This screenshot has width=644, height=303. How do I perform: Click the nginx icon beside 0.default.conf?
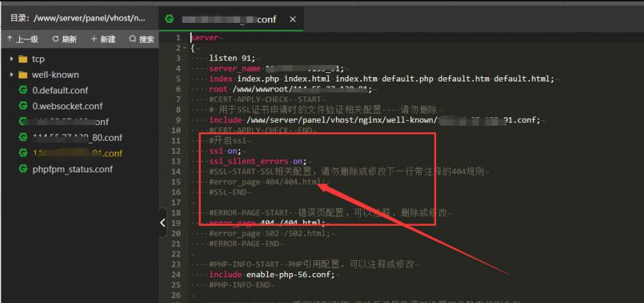click(x=23, y=90)
